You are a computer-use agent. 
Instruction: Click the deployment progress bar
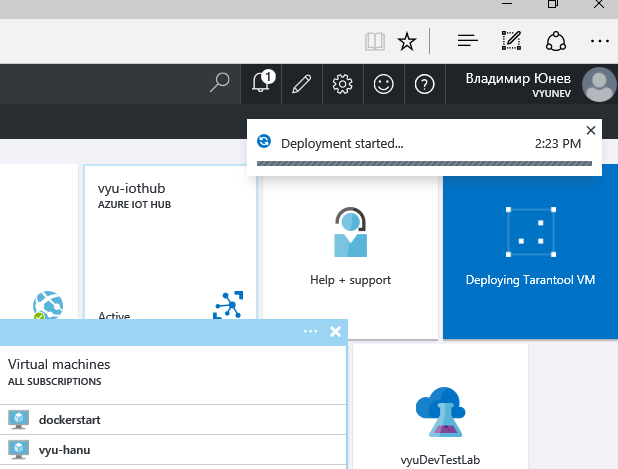click(x=424, y=163)
